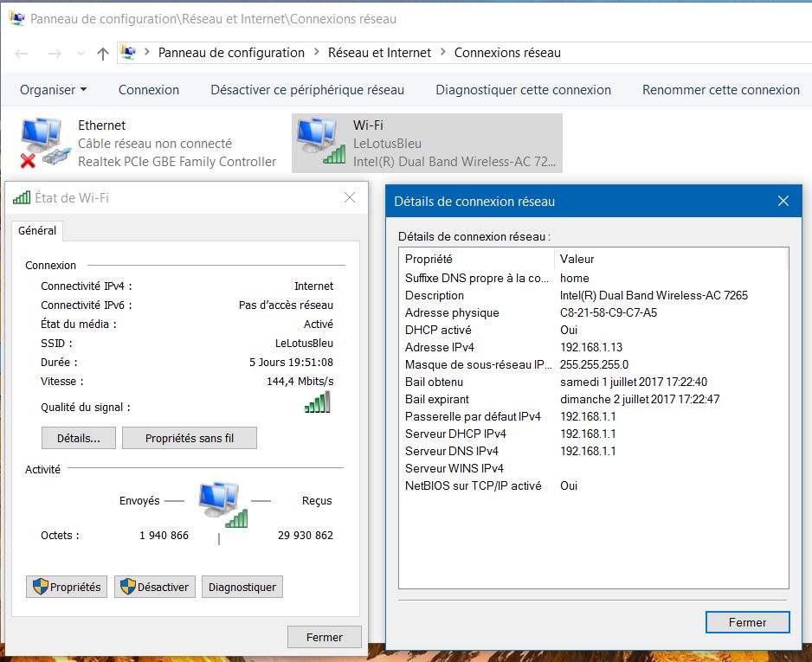The height and width of the screenshot is (662, 812).
Task: Click Connexion in the toolbar
Action: coord(149,90)
